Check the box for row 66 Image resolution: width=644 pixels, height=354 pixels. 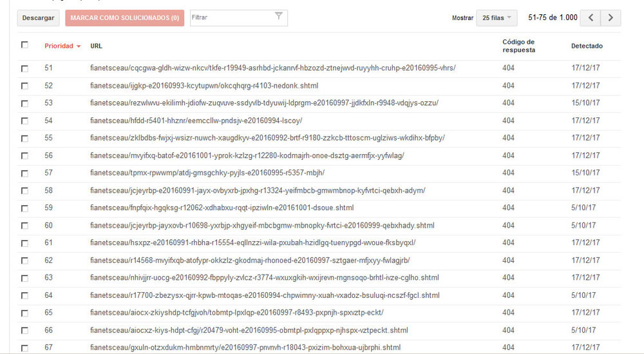pos(24,331)
